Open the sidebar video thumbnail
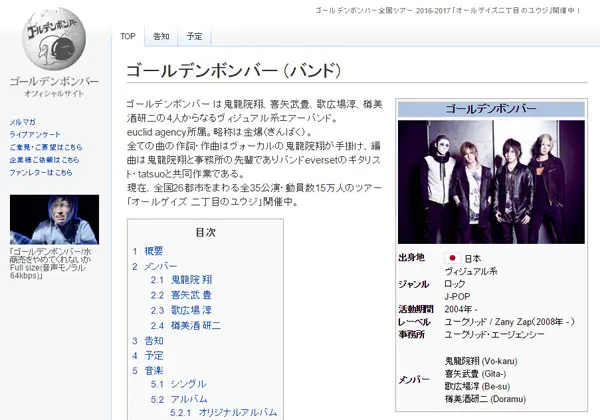 point(54,220)
